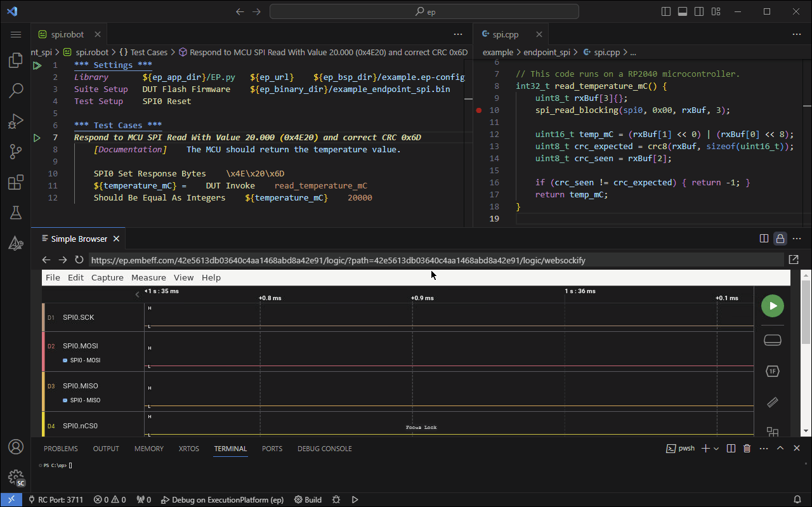Screen dimensions: 812x507
Task: Toggle the Simple Browser lock group icon
Action: 780,239
